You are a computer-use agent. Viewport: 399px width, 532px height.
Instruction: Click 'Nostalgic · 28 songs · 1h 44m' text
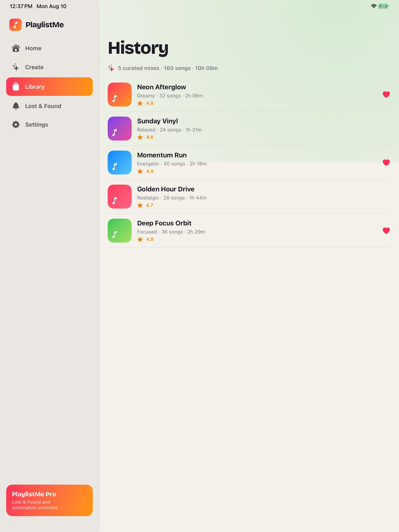click(x=172, y=198)
